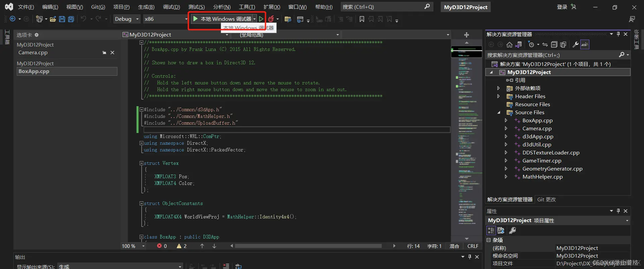Image resolution: width=644 pixels, height=269 pixels.
Task: Toggle Preview Selected Items icon
Action: 585,45
